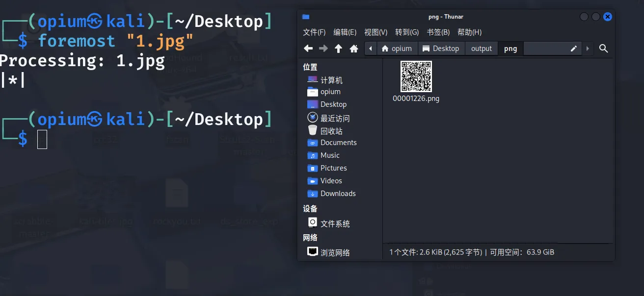Viewport: 644px width, 296px height.
Task: Open home folder with the house toolbar icon
Action: tap(353, 49)
